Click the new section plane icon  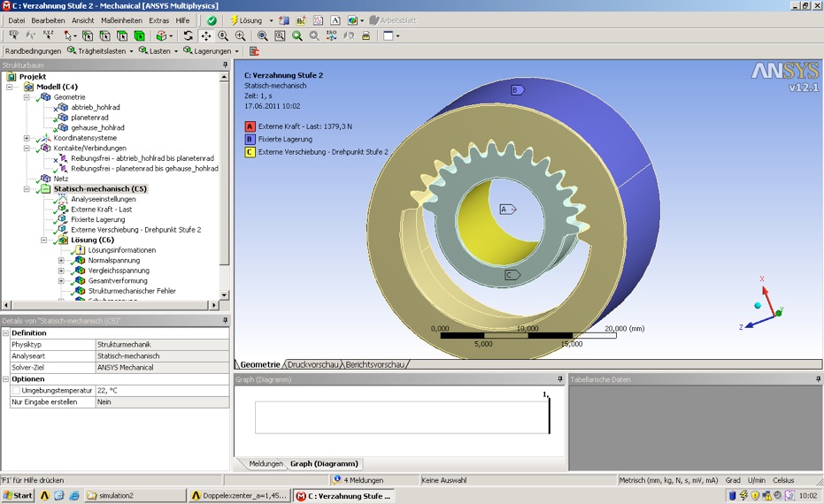[x=284, y=20]
